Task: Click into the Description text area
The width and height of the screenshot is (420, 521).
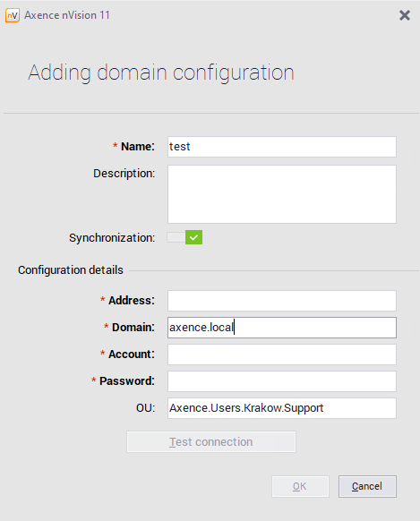Action: coord(282,194)
